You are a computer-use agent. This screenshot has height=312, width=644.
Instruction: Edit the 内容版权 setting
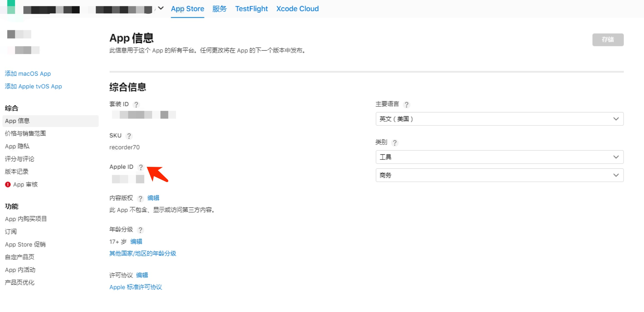153,198
